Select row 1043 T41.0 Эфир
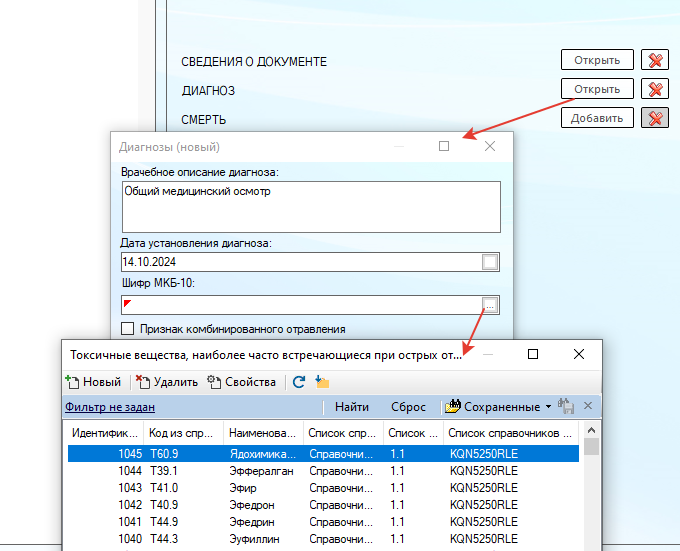 [323, 488]
